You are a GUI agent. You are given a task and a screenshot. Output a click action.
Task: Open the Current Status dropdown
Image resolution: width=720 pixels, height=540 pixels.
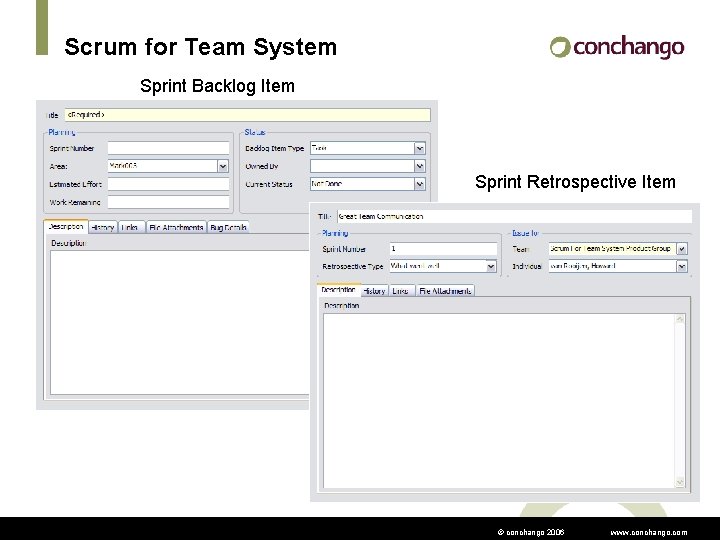419,184
